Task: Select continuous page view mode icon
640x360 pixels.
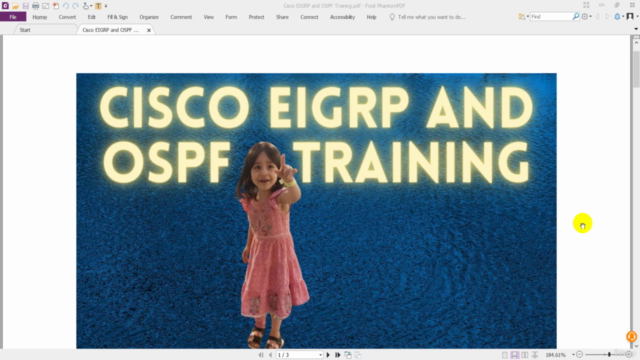Action: 515,355
